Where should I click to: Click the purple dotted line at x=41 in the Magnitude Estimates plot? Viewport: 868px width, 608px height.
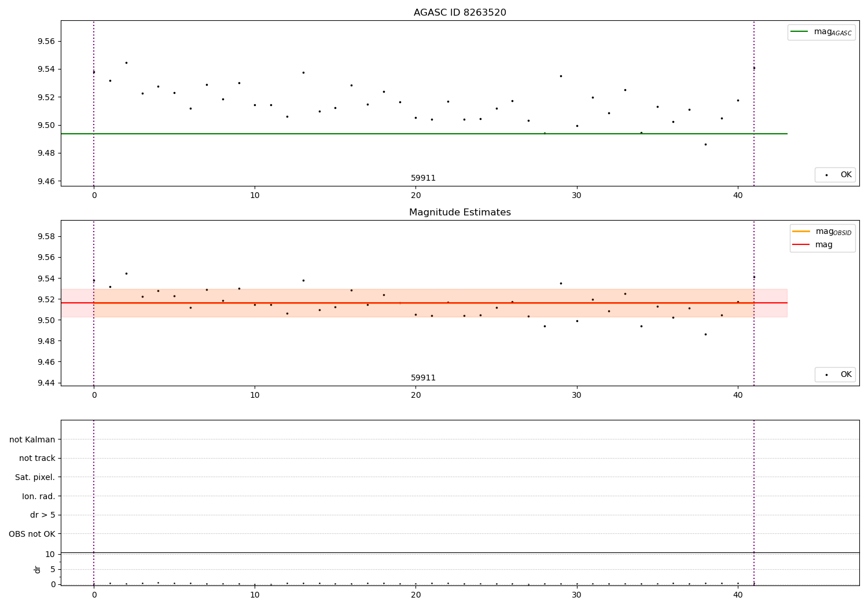[x=753, y=303]
